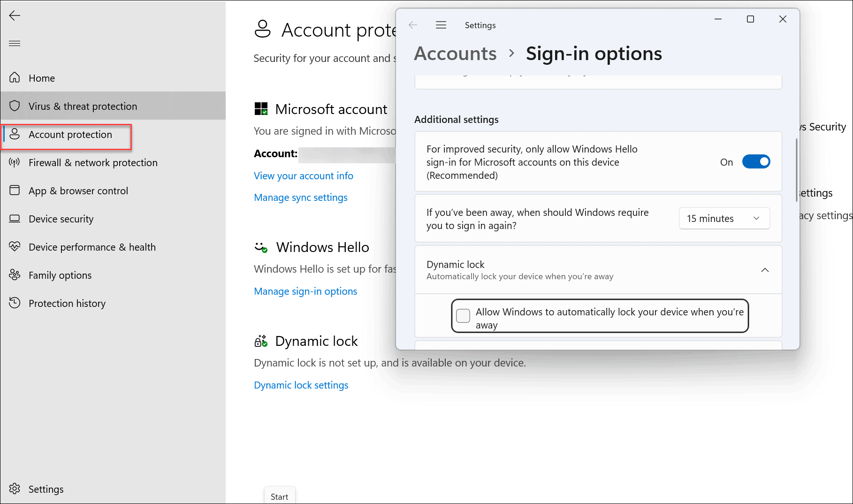Screen dimensions: 853x504
Task: Click the Home icon in sidebar
Action: click(x=41, y=78)
